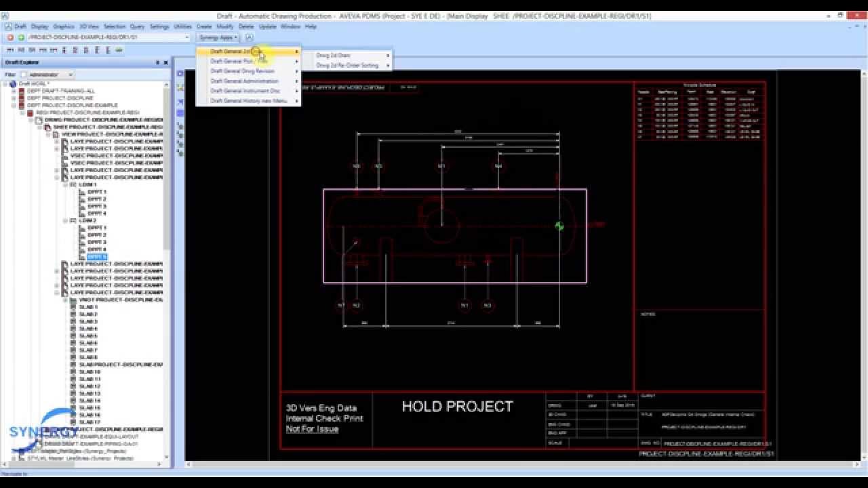Viewport: 868px width, 488px height.
Task: Open the Query menu
Action: (x=138, y=26)
